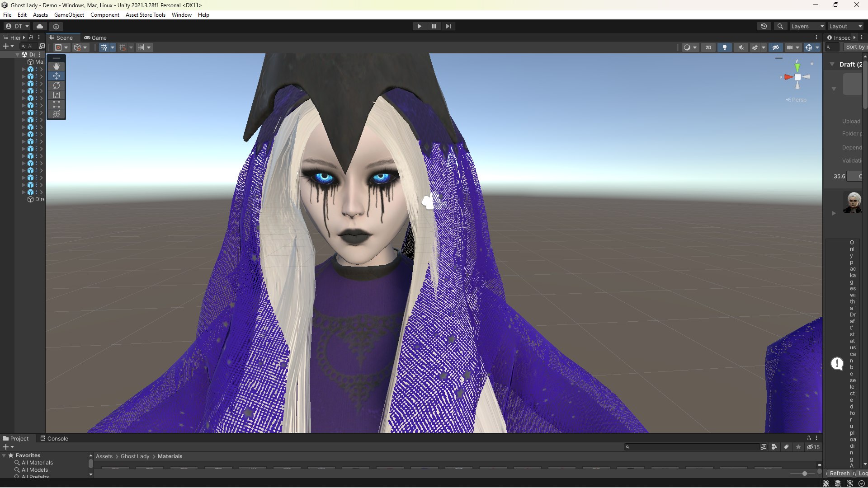Open Ghost Lady breadcrumb folder
Image resolution: width=868 pixels, height=488 pixels.
[135, 456]
